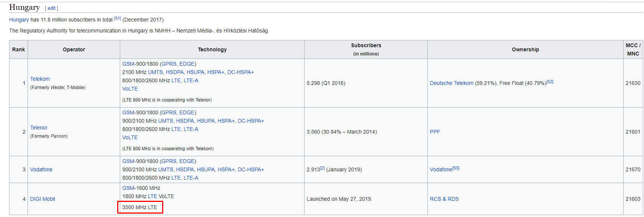Open the PPF ownership link

435,132
